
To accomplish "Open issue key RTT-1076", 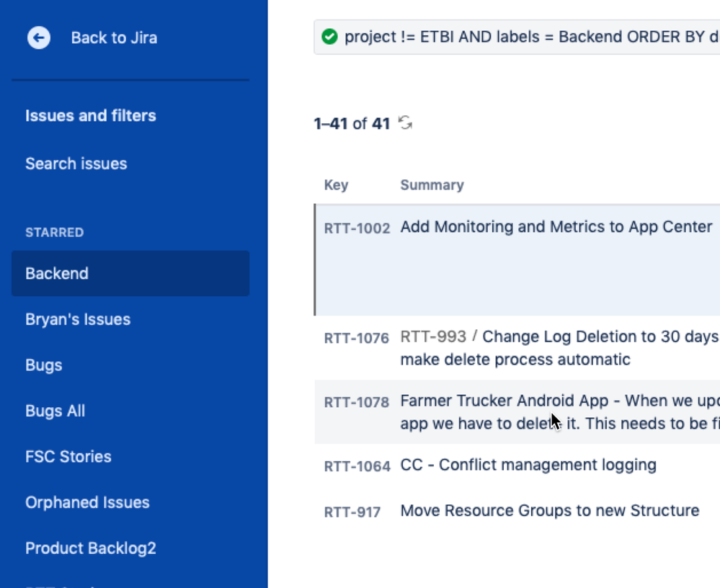I will click(356, 338).
